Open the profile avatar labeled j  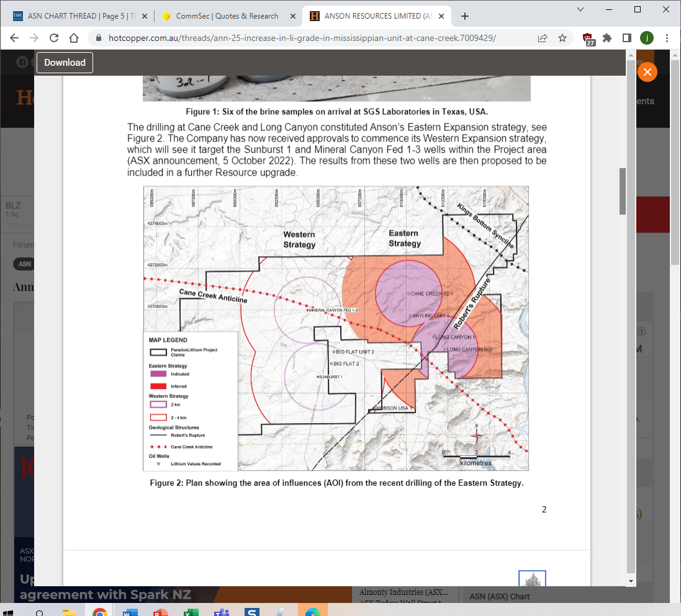click(x=647, y=38)
